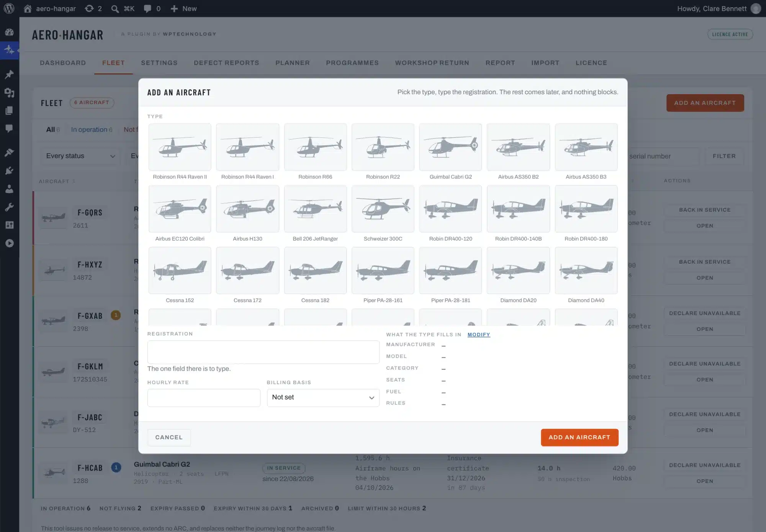Open the Plugins plug icon in sidebar

9,171
